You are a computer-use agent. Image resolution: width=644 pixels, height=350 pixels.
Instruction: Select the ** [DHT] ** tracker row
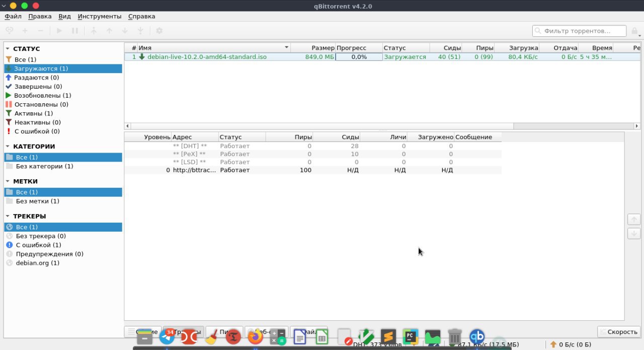(x=313, y=146)
